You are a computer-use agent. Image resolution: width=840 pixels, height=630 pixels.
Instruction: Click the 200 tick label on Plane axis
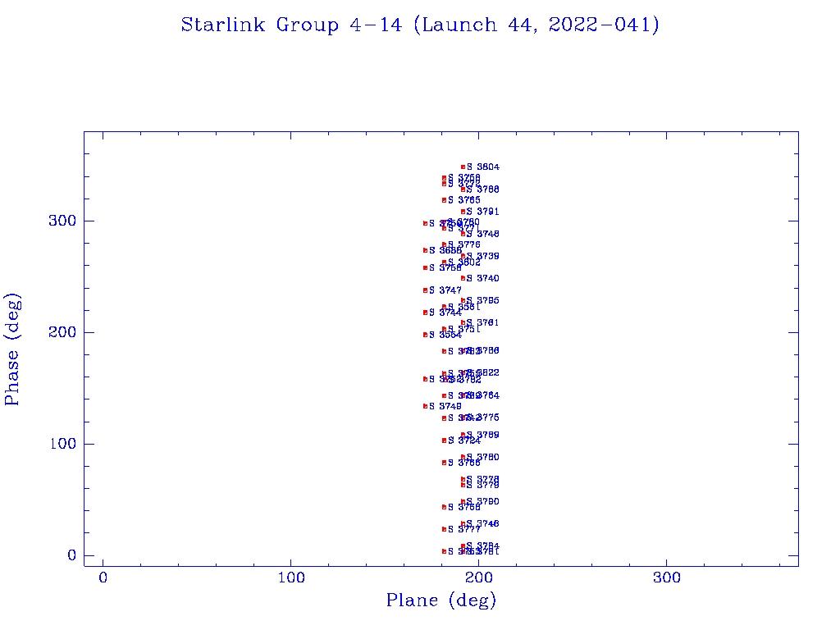point(479,578)
